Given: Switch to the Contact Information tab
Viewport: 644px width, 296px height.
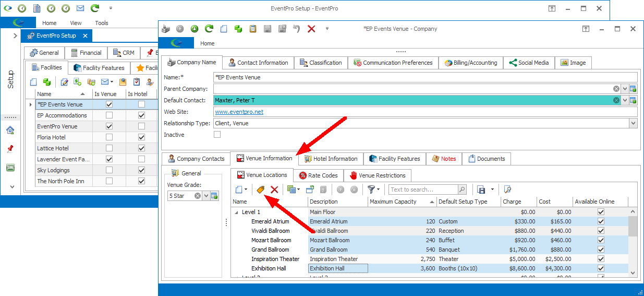Looking at the screenshot, I should click(258, 63).
